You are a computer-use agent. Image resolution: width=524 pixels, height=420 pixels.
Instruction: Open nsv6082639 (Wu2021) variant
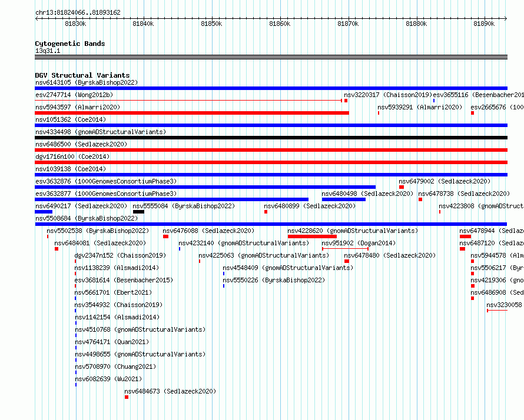pos(108,379)
